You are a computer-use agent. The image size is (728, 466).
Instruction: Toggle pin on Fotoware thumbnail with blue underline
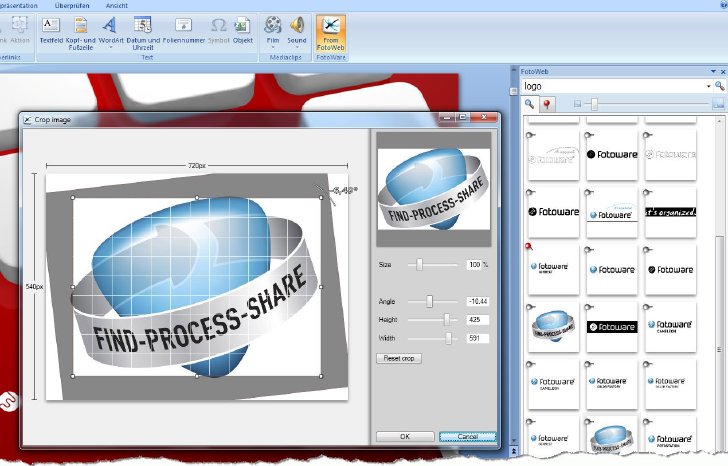[589, 192]
